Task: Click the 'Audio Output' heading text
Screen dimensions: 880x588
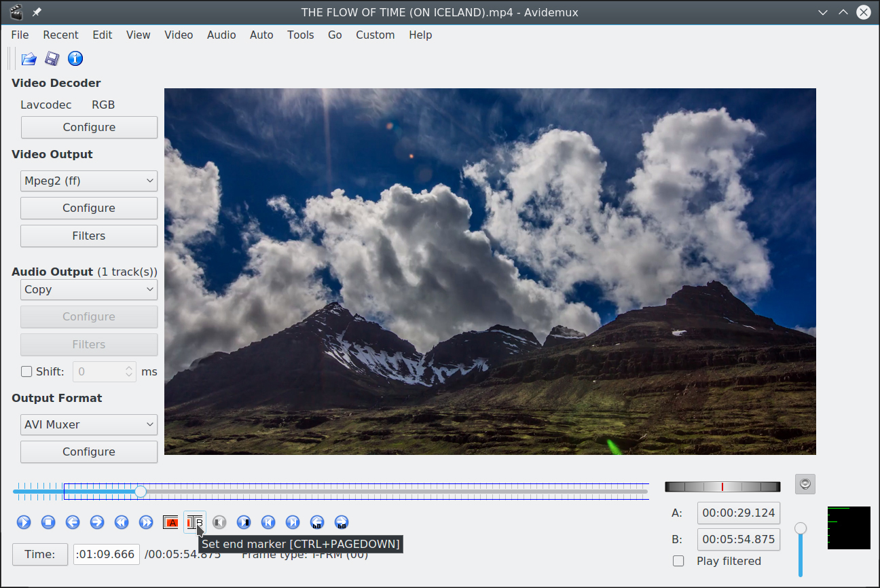Action: click(x=52, y=272)
